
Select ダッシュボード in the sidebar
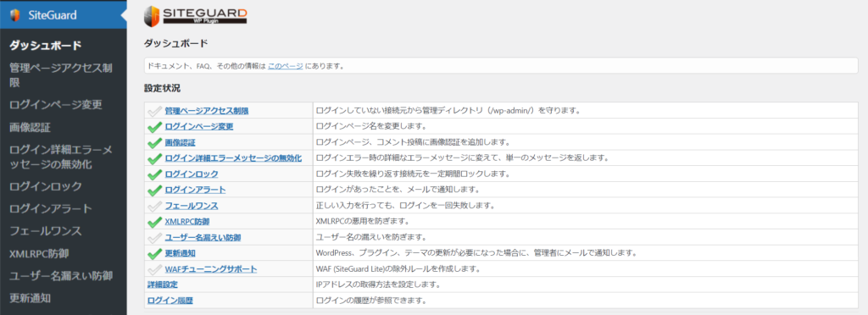[46, 46]
